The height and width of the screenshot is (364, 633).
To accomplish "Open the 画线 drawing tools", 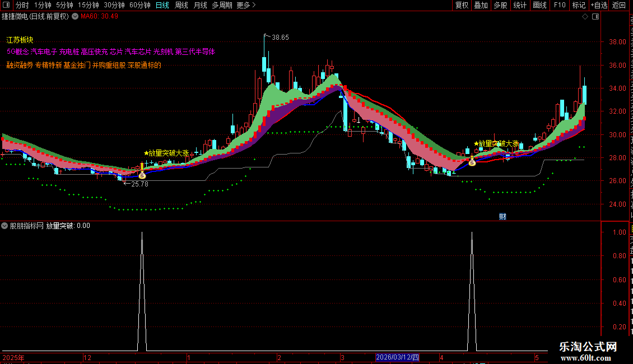I will pyautogui.click(x=540, y=5).
